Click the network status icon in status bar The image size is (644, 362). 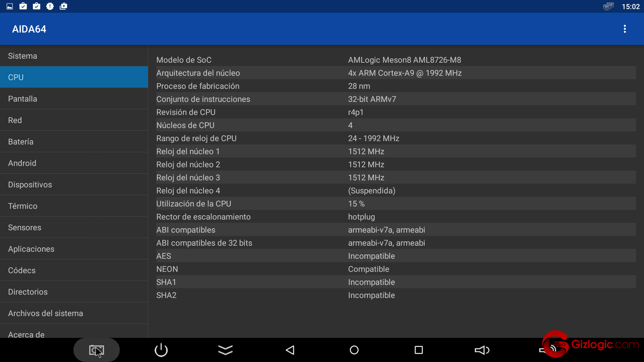coord(608,6)
